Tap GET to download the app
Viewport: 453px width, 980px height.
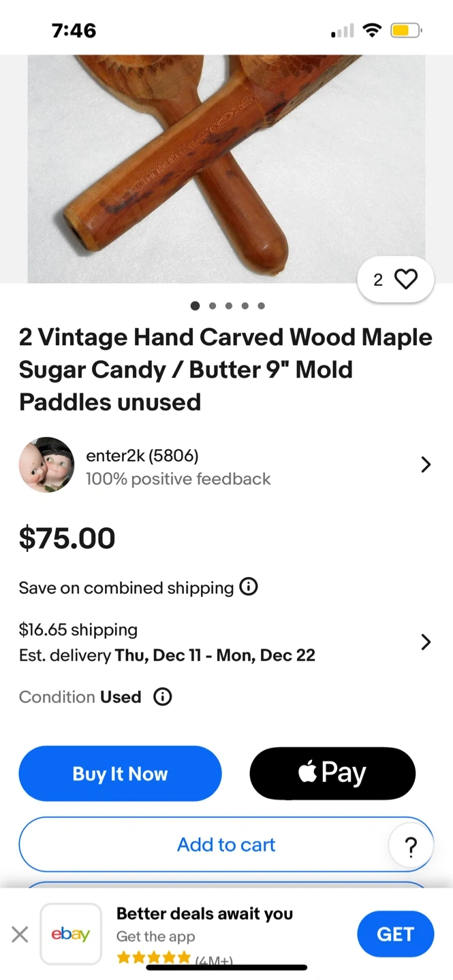[x=395, y=934]
